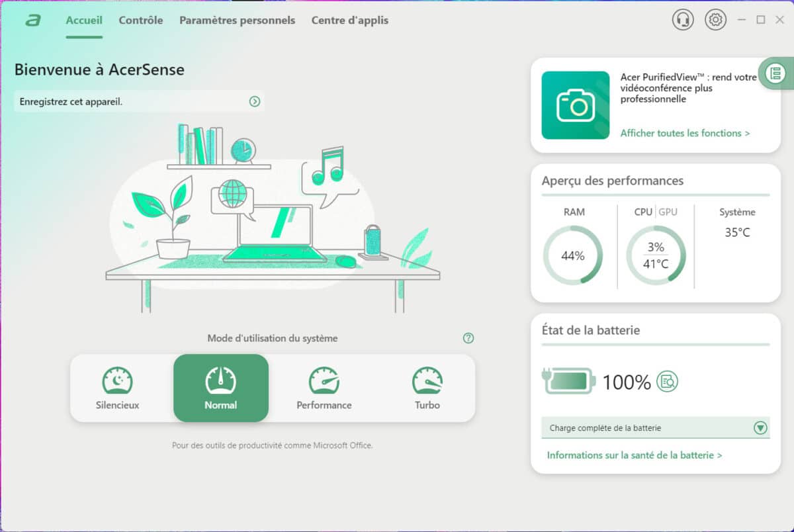Select Performance mode
Screen dimensions: 794x532
(324, 388)
